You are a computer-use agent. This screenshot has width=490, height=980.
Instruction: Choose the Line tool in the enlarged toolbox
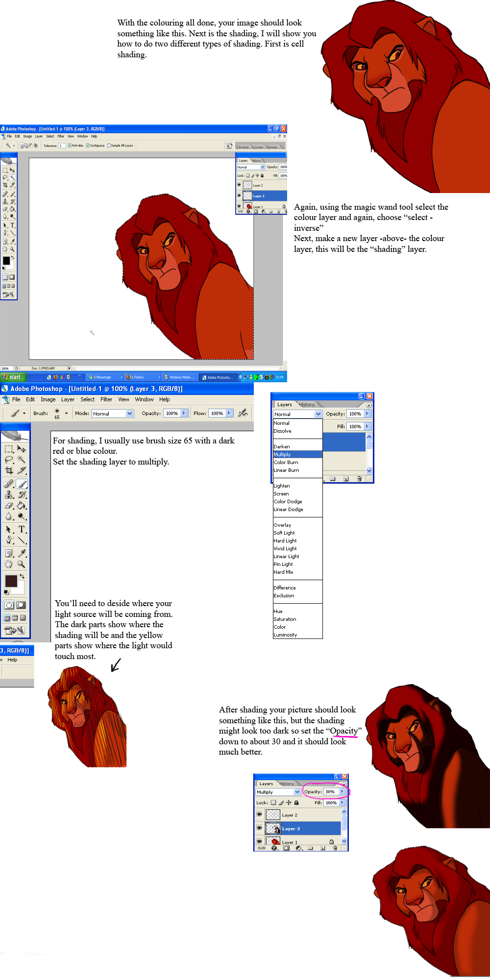click(x=22, y=540)
